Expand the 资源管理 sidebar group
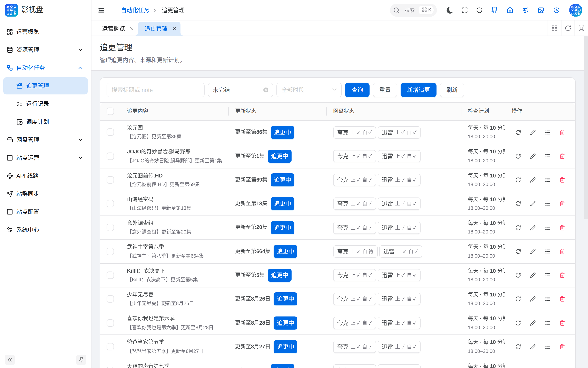Image resolution: width=588 pixels, height=368 pixels. (x=46, y=50)
